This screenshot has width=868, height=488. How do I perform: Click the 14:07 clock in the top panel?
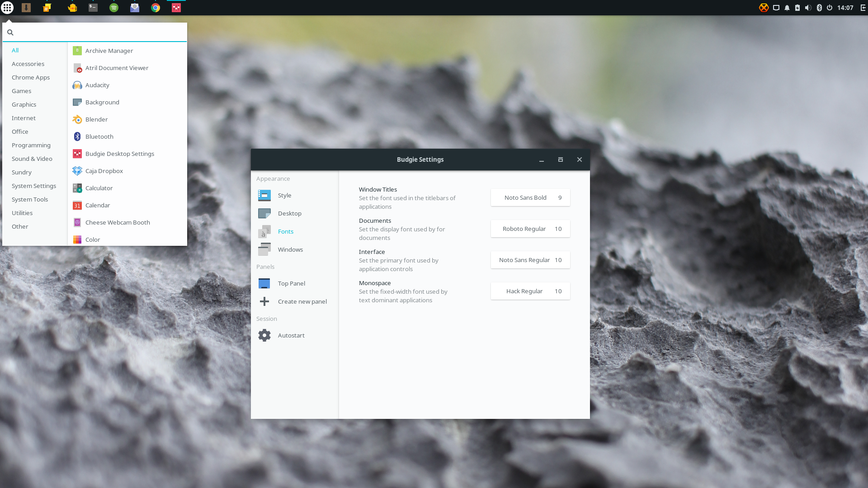click(845, 8)
